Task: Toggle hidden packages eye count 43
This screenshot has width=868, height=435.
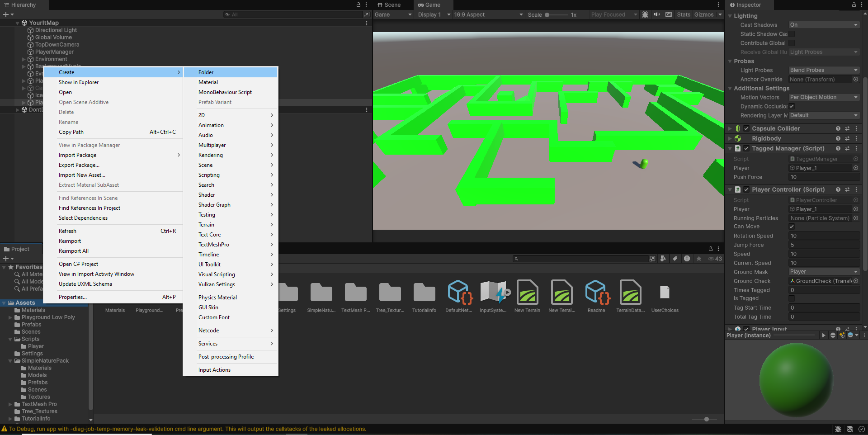Action: tap(715, 259)
